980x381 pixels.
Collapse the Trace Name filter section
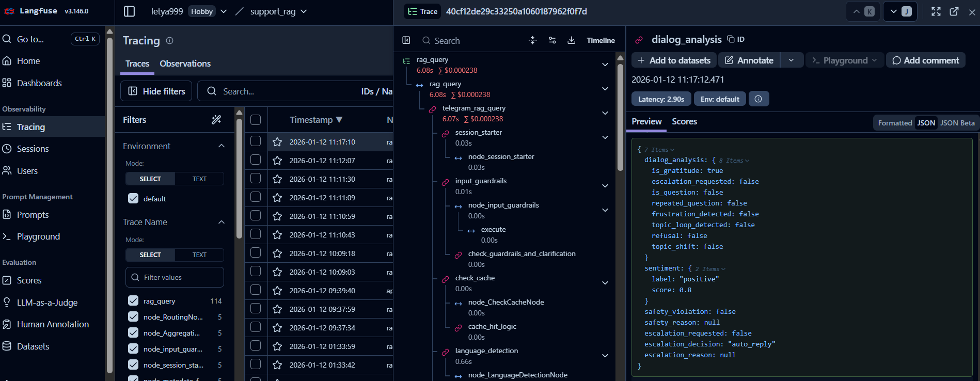click(222, 222)
